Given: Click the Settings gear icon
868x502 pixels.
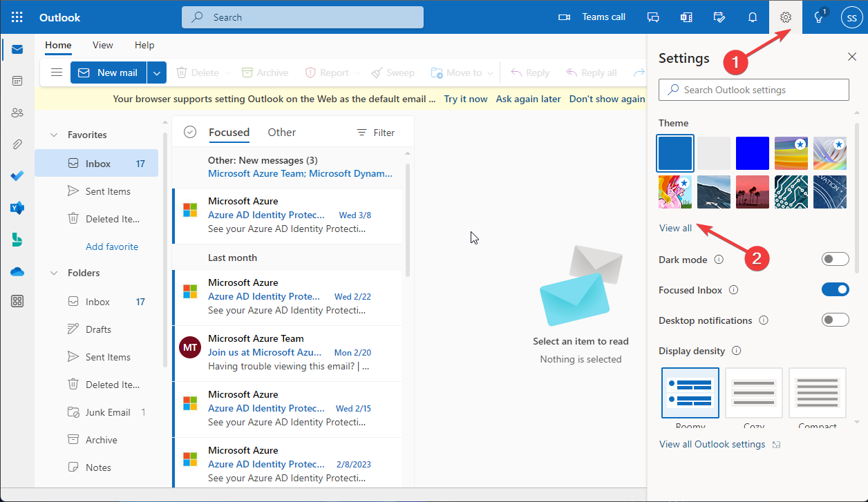Looking at the screenshot, I should (x=786, y=17).
